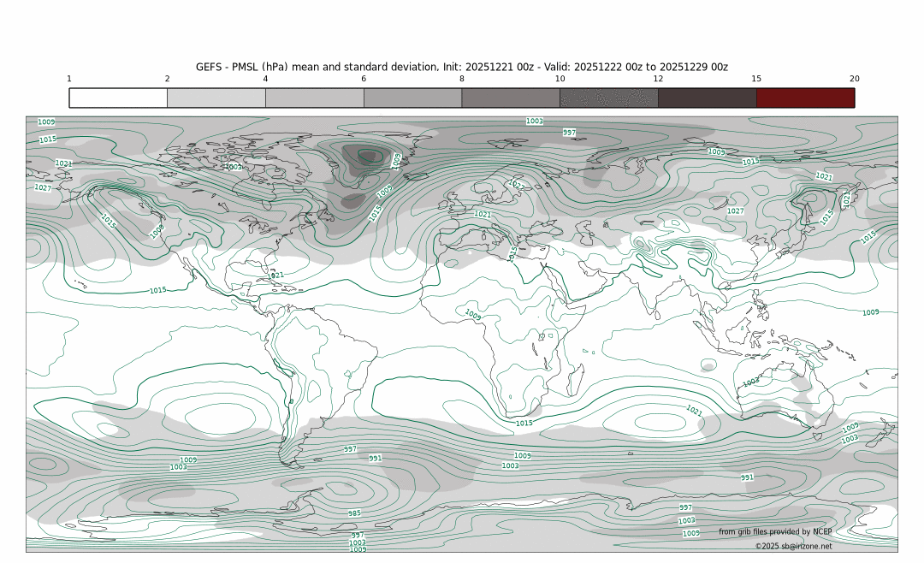Click the GEFS PMSL chart title text
This screenshot has width=924, height=563.
click(x=462, y=67)
